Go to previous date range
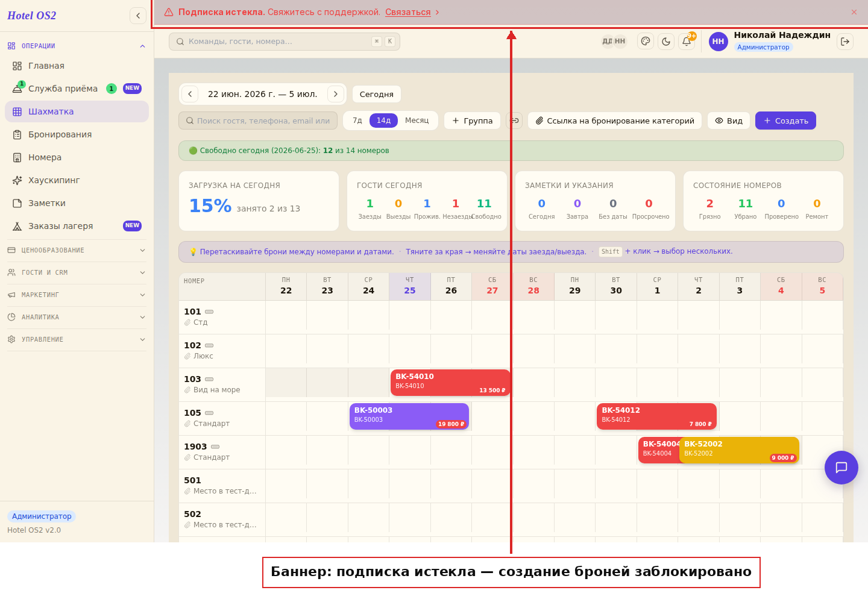Screen dimensions: 868x602 190,94
